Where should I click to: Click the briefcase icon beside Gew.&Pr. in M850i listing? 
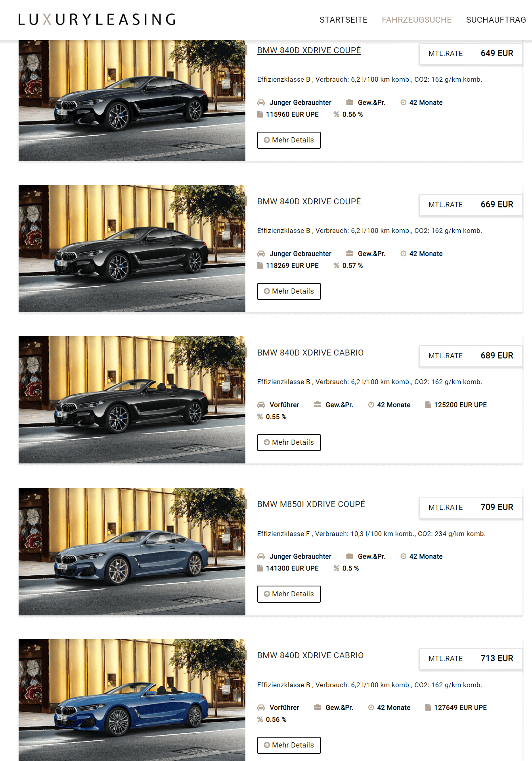click(349, 556)
